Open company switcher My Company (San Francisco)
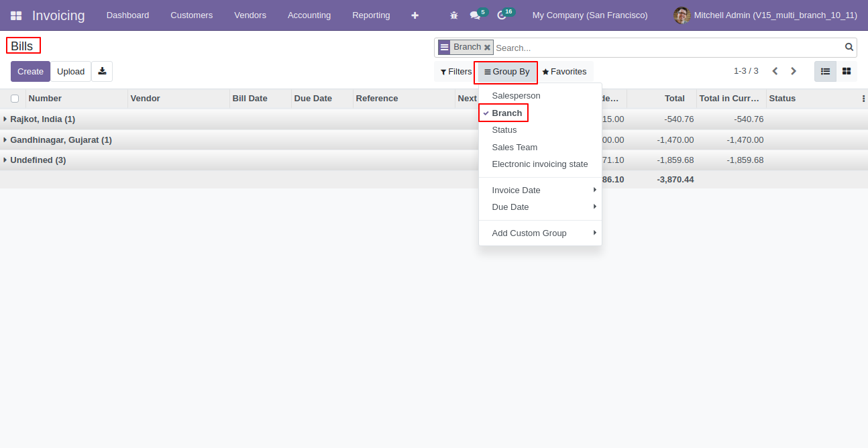 [590, 15]
